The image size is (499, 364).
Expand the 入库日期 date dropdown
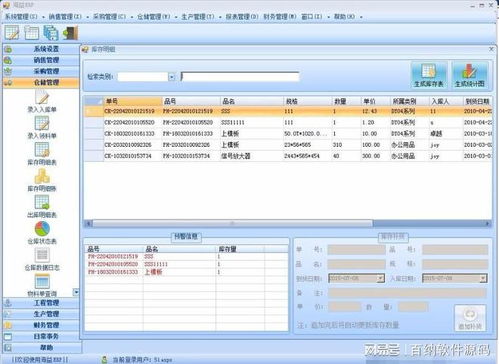[x=483, y=278]
